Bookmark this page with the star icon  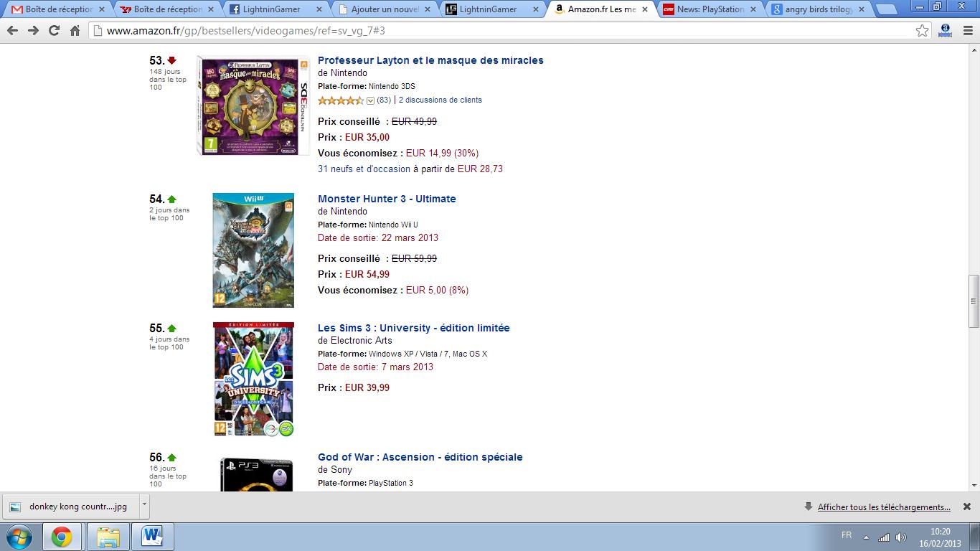[x=923, y=31]
